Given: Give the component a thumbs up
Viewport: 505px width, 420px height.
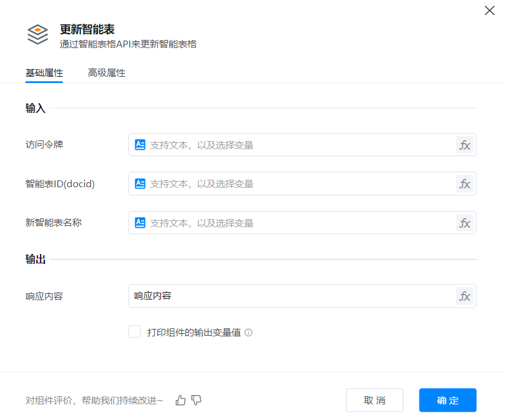Looking at the screenshot, I should [181, 400].
